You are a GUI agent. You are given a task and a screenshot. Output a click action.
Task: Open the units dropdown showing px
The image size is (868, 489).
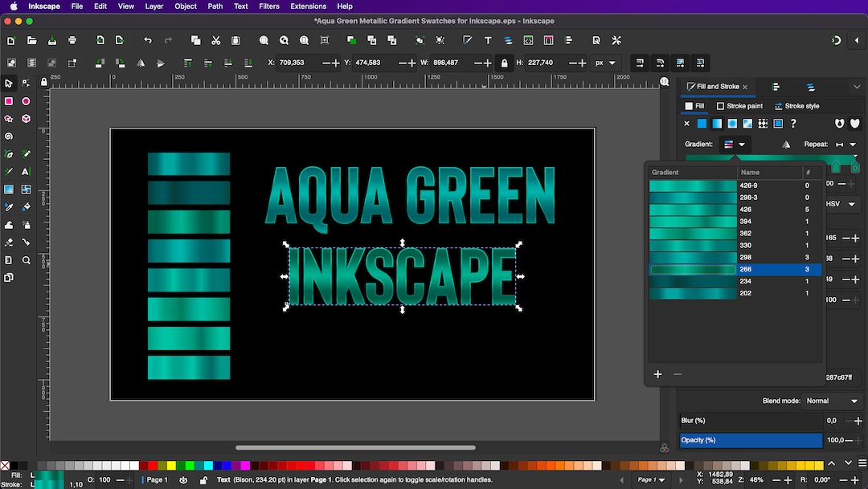click(x=607, y=61)
